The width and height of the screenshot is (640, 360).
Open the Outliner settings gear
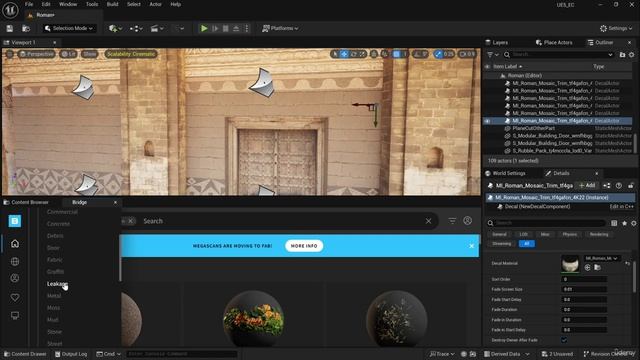[631, 54]
